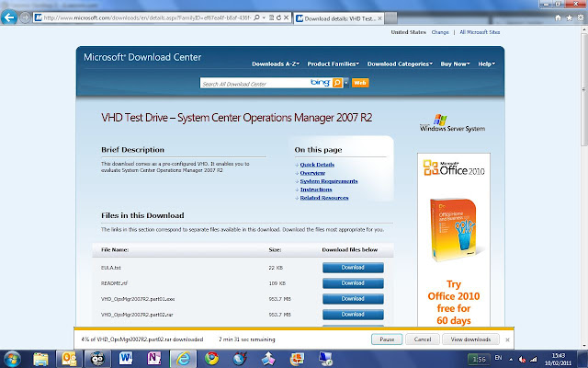Click the '4% of VHD_OpsMgr2007R2.part02.rar downloaded' text
This screenshot has width=588, height=368.
(142, 339)
